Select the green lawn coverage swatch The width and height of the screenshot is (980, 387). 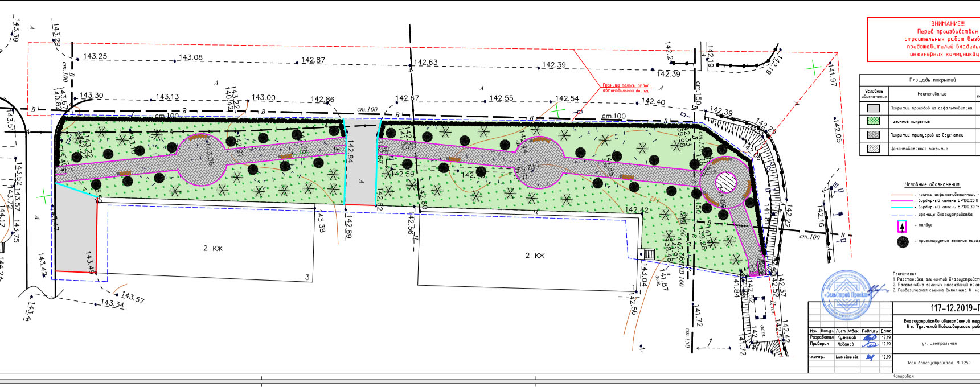[873, 121]
